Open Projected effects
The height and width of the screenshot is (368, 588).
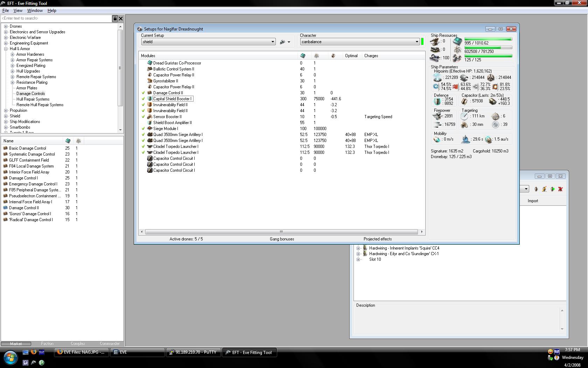tap(378, 239)
